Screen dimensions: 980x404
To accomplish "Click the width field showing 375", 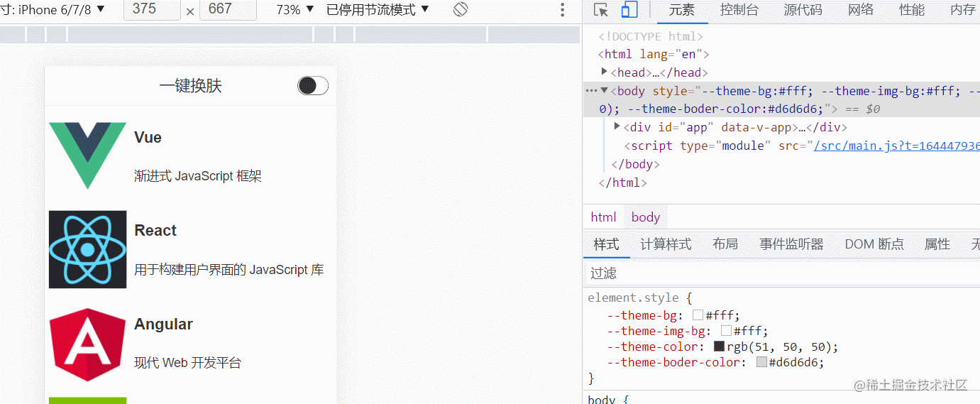I will tap(152, 9).
